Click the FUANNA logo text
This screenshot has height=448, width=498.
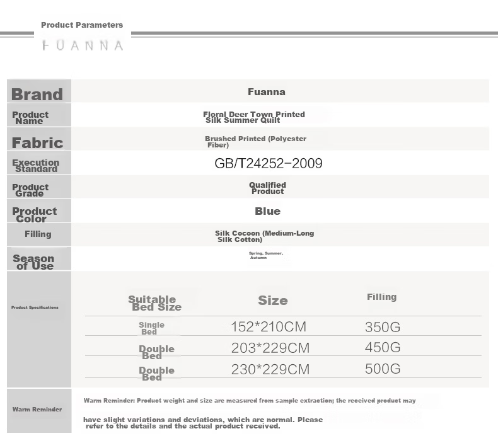click(83, 46)
